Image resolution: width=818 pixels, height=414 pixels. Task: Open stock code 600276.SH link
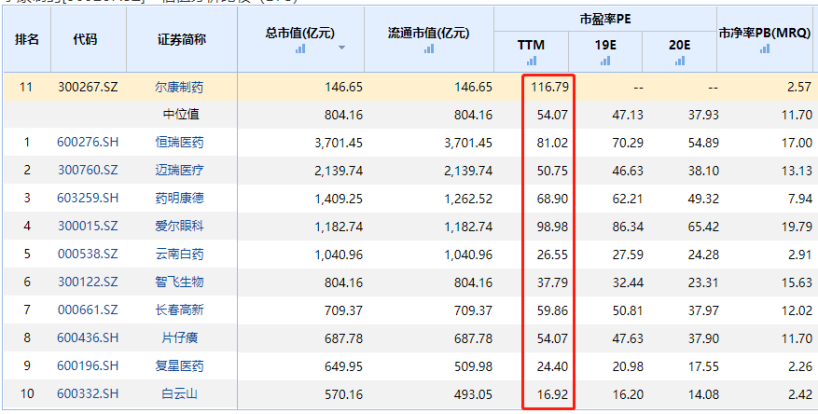88,142
